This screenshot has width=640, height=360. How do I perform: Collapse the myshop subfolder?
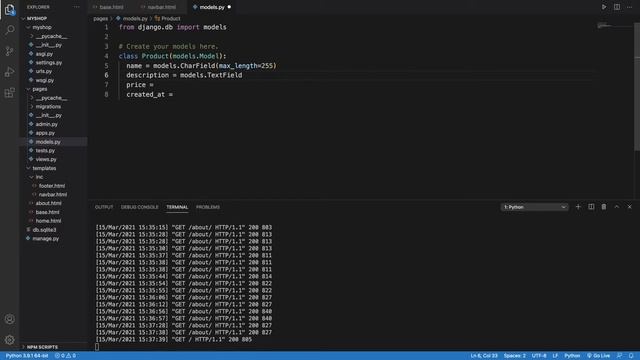click(x=42, y=27)
